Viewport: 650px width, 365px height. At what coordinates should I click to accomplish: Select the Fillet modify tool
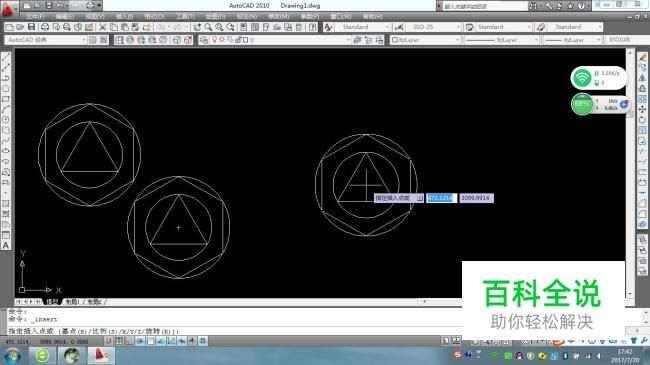[642, 214]
